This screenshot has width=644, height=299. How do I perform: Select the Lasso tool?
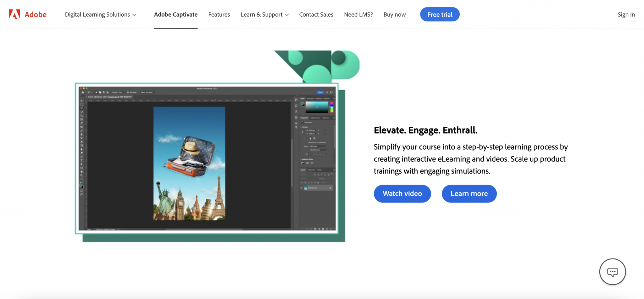point(81,108)
